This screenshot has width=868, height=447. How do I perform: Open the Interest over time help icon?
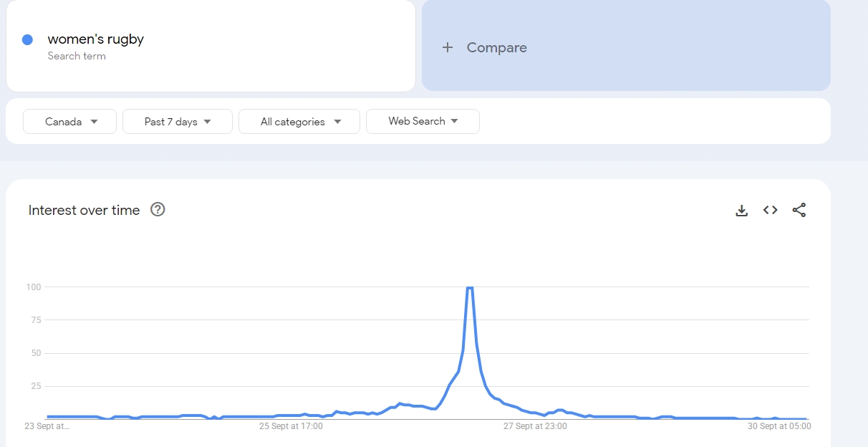click(x=158, y=210)
